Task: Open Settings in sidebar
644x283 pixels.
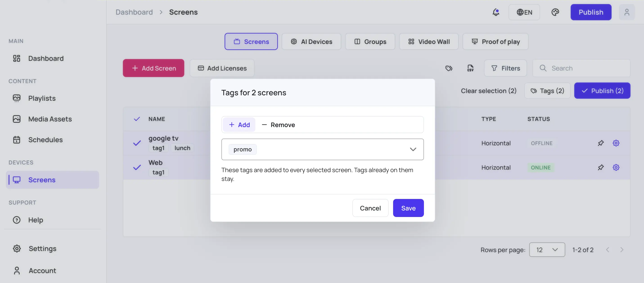Action: point(52,249)
